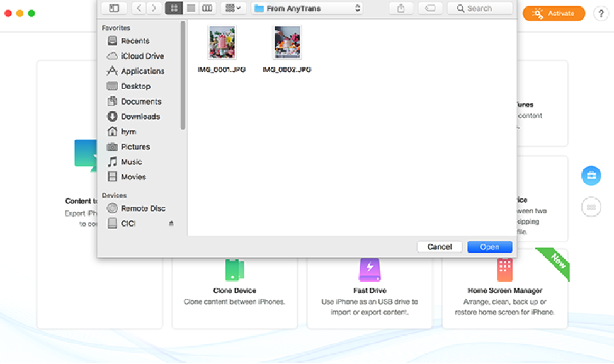Open the From AnyTrans folder dropdown
This screenshot has width=614, height=364.
tap(307, 8)
